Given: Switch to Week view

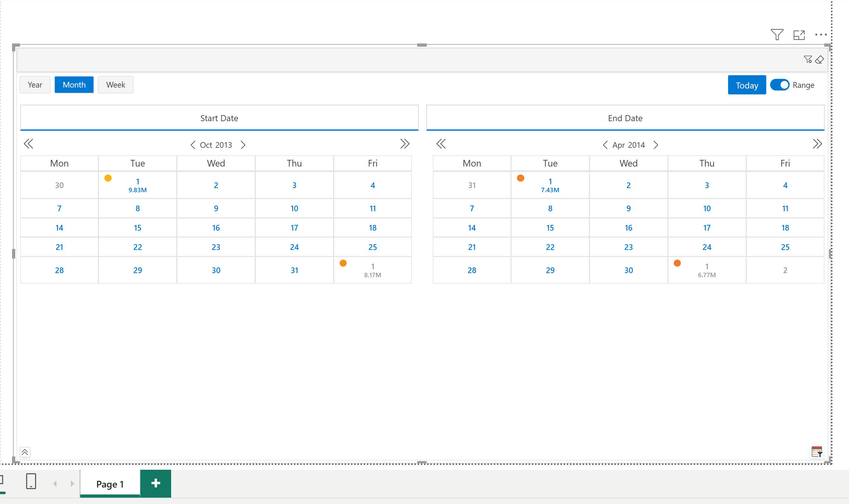Looking at the screenshot, I should coord(116,85).
